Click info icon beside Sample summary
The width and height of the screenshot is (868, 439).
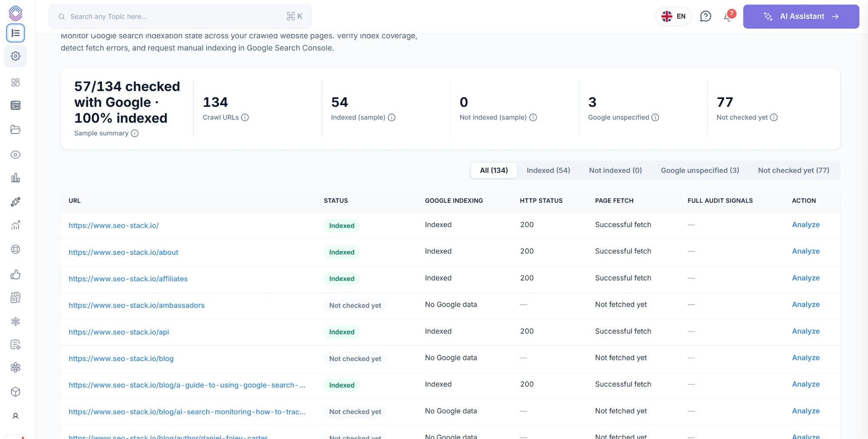click(x=135, y=133)
